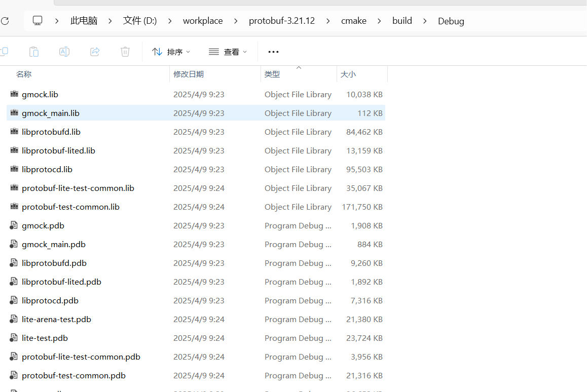The width and height of the screenshot is (587, 392).
Task: Click the chevron after build in breadcrumb
Action: coord(425,21)
